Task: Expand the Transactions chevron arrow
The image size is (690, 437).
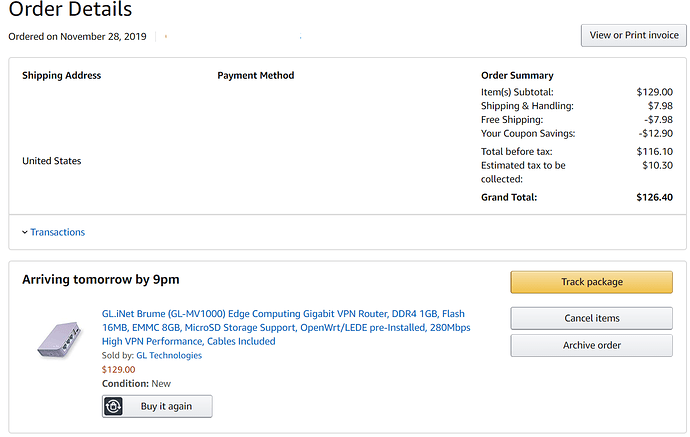Action: tap(25, 233)
